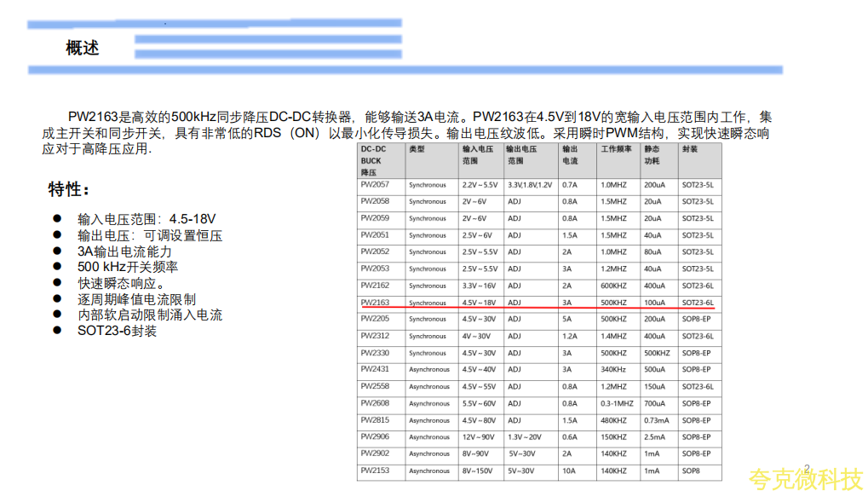Screen dimensions: 868x491
Task: Click the 夸克微科技 watermark text
Action: pos(806,479)
